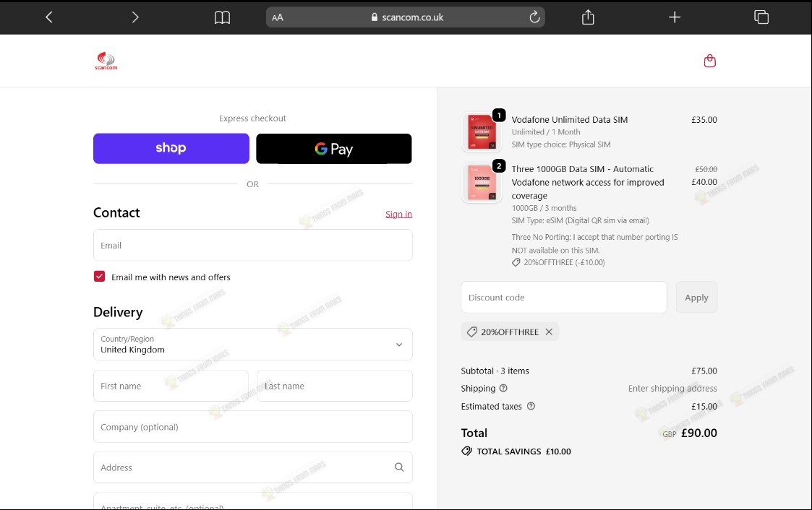Click the Express checkout heading
This screenshot has height=510, width=812.
pos(253,118)
